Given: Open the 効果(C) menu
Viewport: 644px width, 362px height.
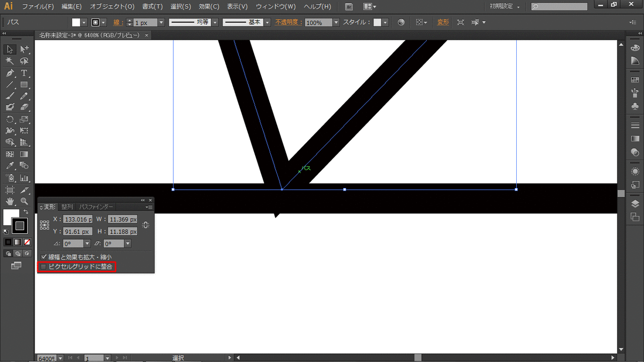Looking at the screenshot, I should [x=209, y=7].
